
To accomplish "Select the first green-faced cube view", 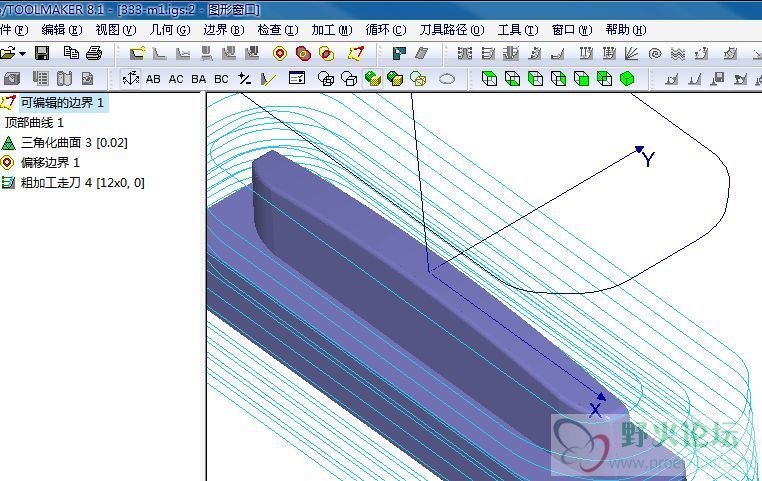I will point(489,78).
